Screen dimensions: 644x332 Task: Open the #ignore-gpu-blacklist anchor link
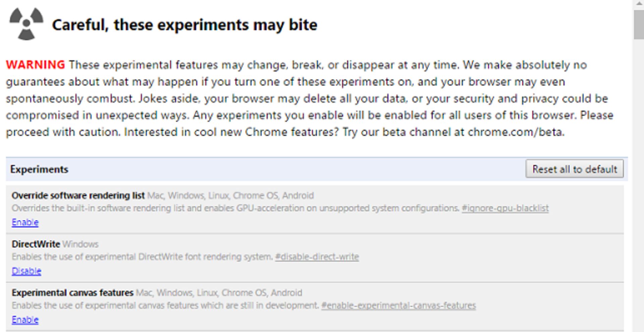[505, 208]
